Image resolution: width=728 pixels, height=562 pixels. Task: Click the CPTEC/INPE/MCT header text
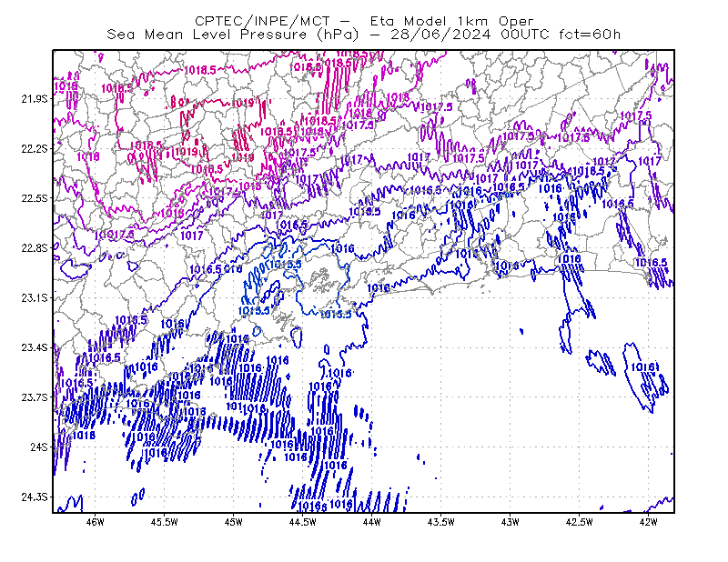[262, 21]
